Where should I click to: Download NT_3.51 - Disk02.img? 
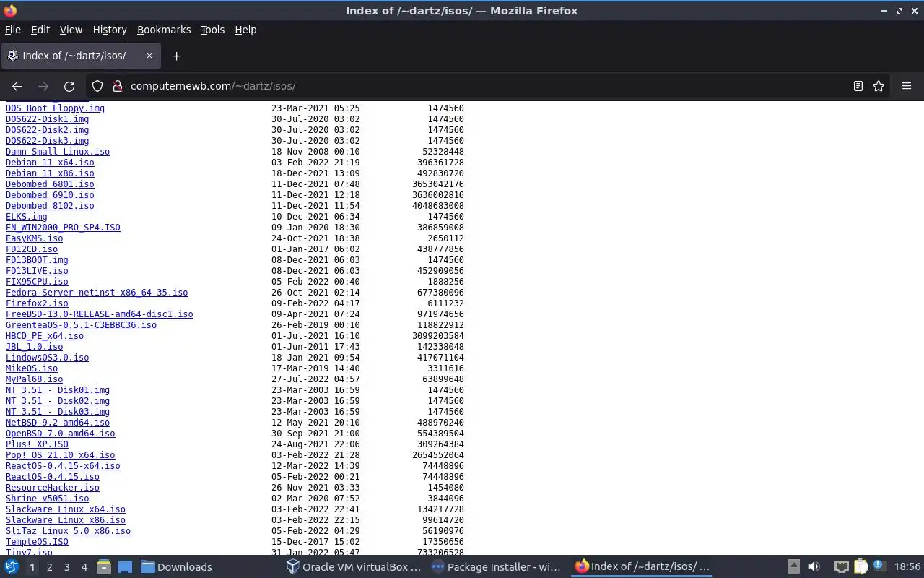(x=58, y=401)
